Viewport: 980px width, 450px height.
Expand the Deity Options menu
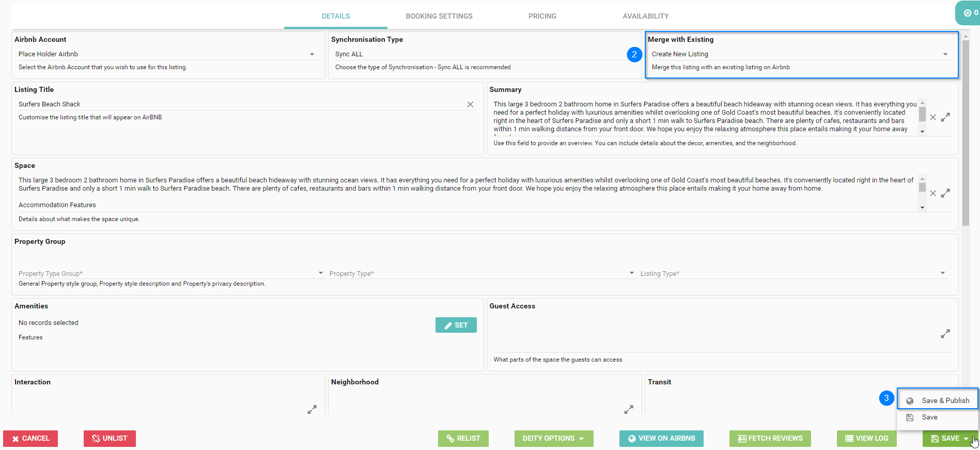point(553,439)
